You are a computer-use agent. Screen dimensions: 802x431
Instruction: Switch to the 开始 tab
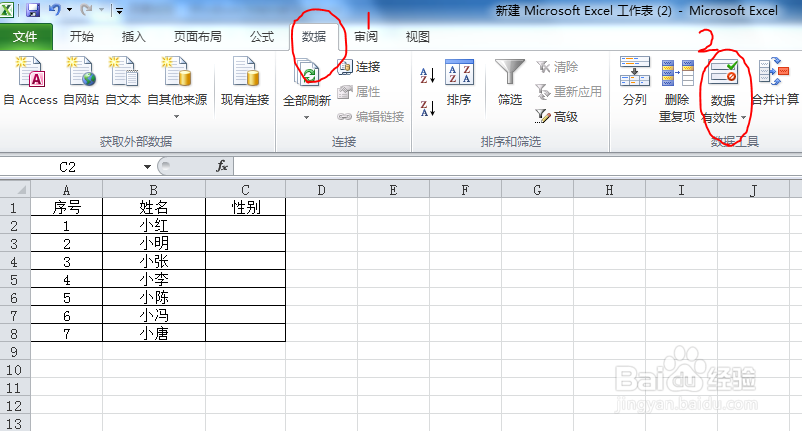pyautogui.click(x=82, y=37)
